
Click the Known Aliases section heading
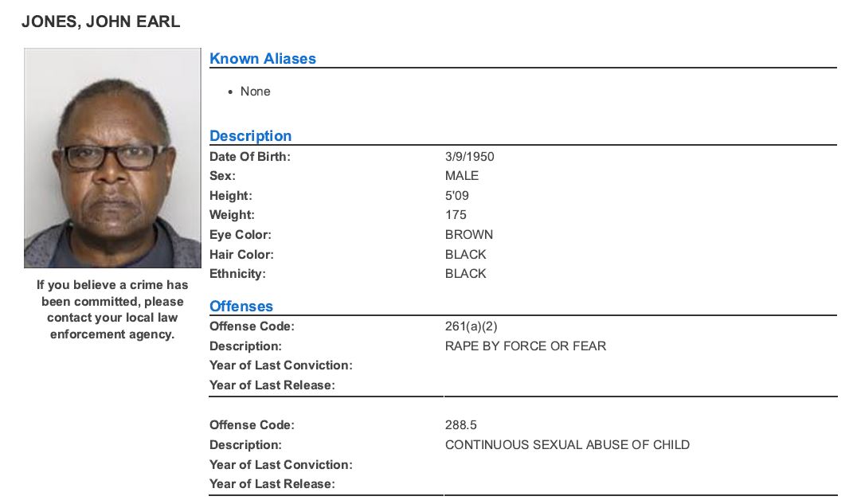(x=263, y=59)
